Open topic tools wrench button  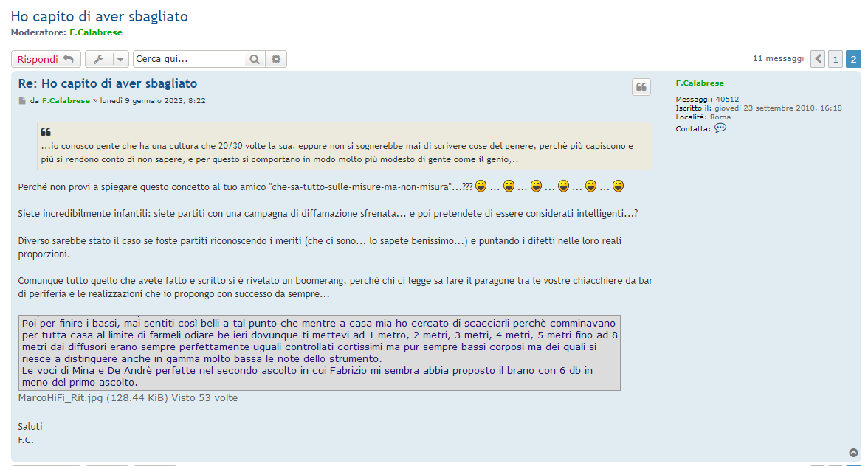99,59
